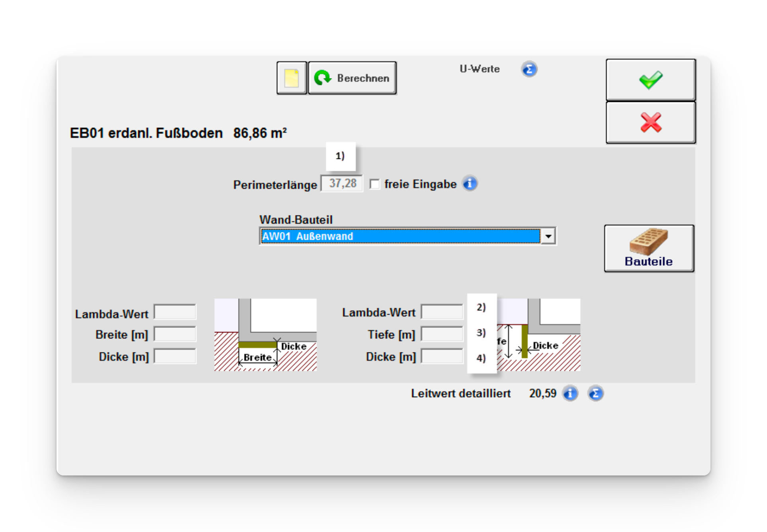
Task: Click the left Lambda-Wert input field
Action: tap(175, 312)
